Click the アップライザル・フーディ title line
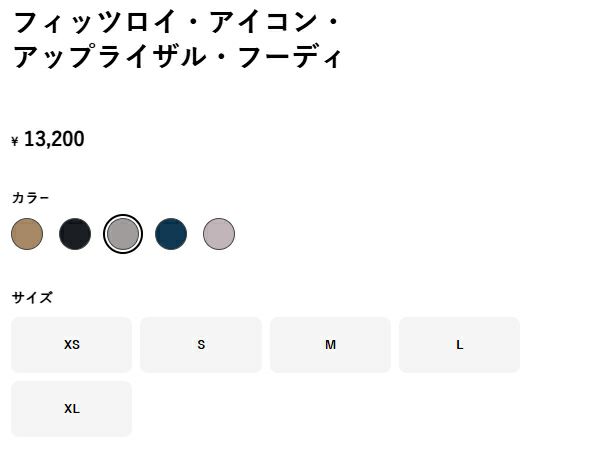Viewport: 600px width, 450px height. click(177, 57)
